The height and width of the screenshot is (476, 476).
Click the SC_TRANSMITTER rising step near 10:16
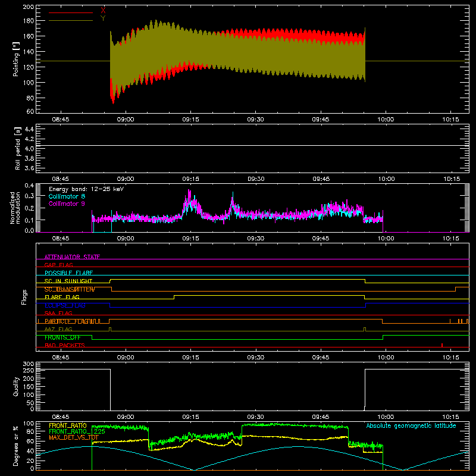455,289
